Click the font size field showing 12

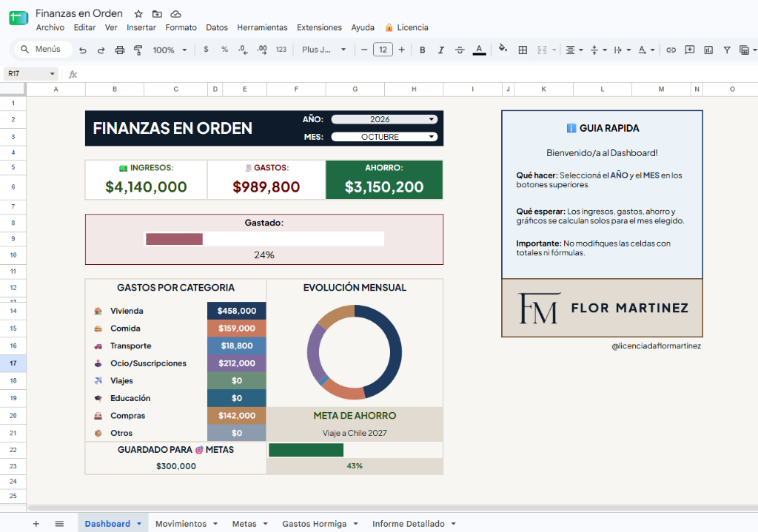383,50
